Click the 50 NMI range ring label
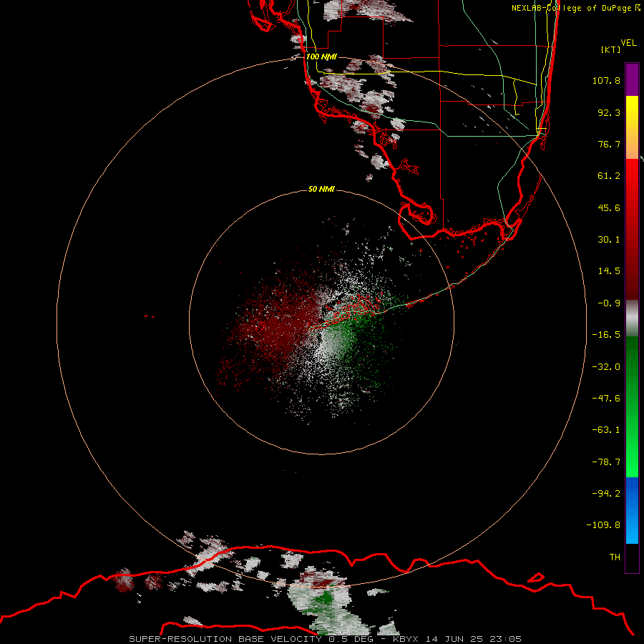The width and height of the screenshot is (644, 644). [321, 189]
